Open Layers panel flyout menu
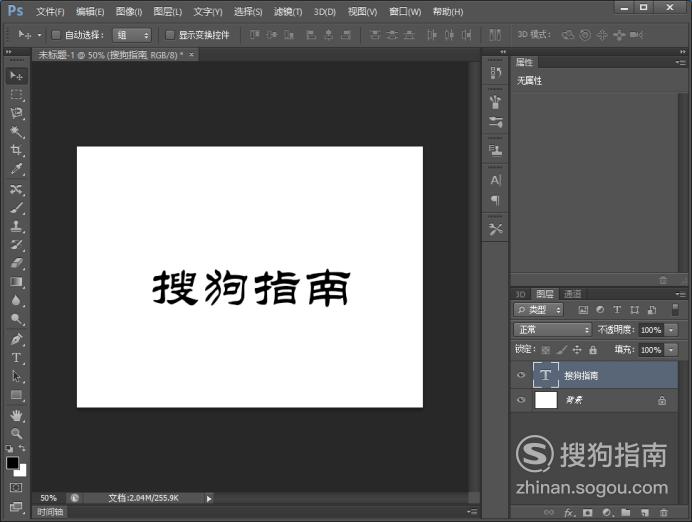Image resolution: width=692 pixels, height=522 pixels. (x=681, y=294)
